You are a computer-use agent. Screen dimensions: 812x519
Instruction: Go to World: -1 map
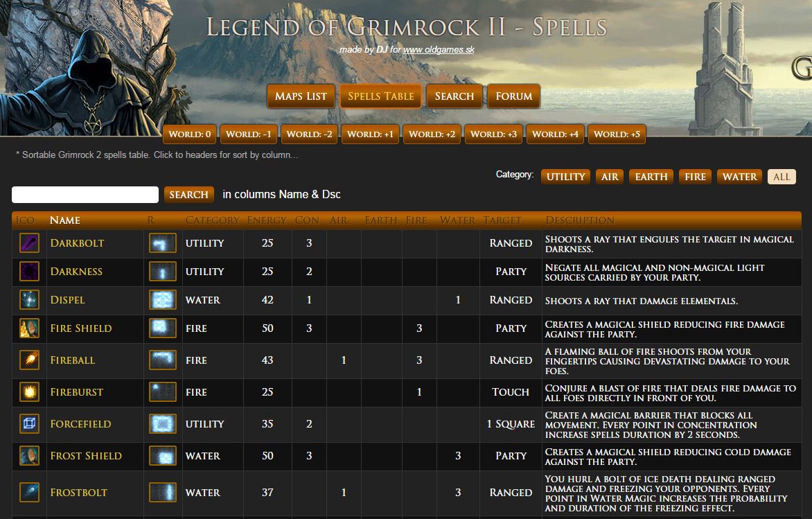pos(249,134)
